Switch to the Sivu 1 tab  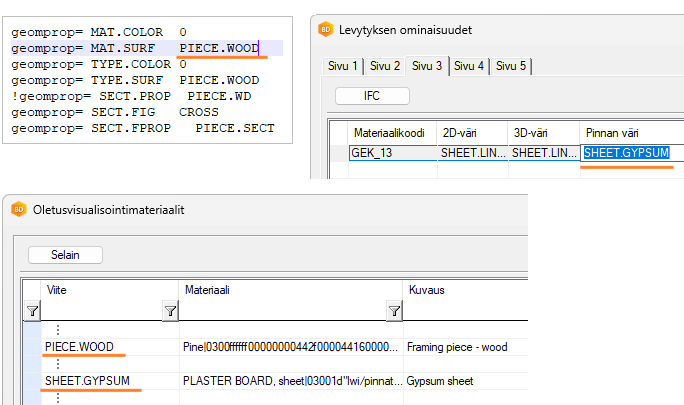(x=343, y=66)
